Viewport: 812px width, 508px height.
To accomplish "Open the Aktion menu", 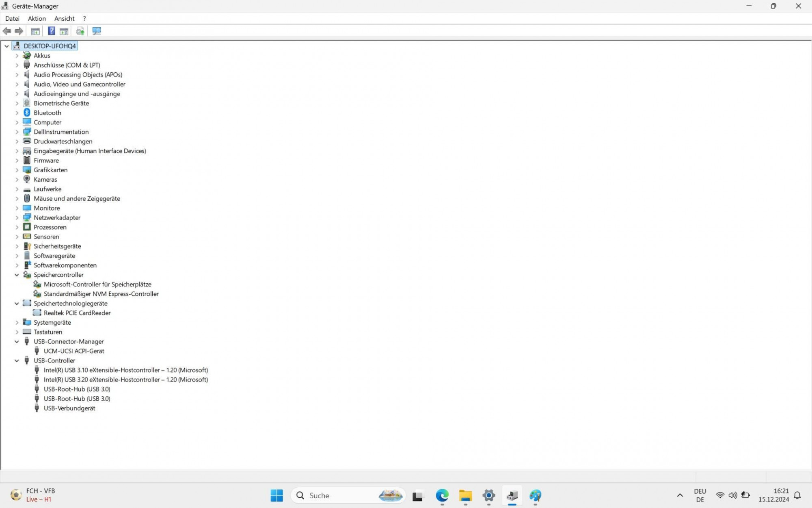I will (37, 18).
